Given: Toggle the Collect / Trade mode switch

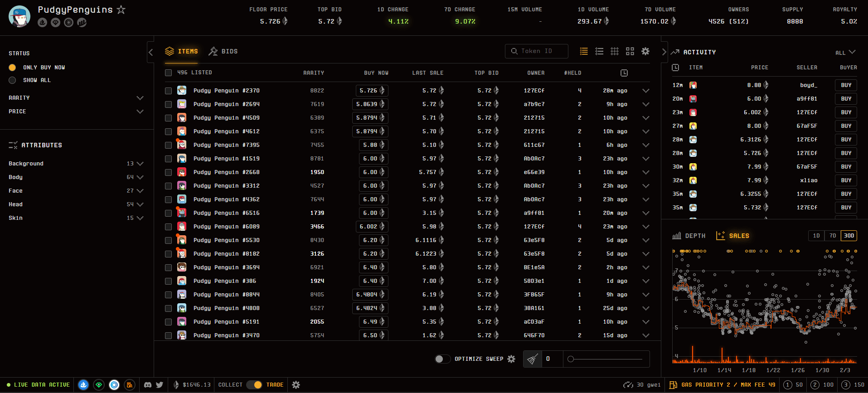Looking at the screenshot, I should pos(254,385).
